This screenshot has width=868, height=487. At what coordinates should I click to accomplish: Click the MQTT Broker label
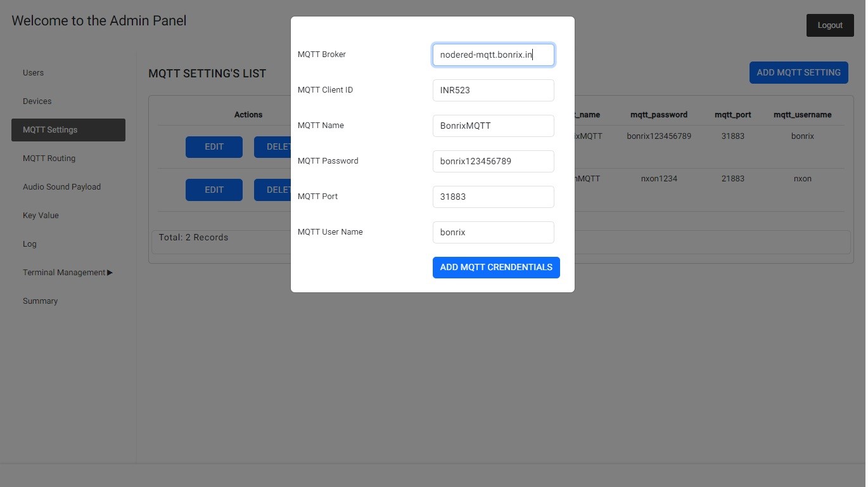[x=322, y=55]
